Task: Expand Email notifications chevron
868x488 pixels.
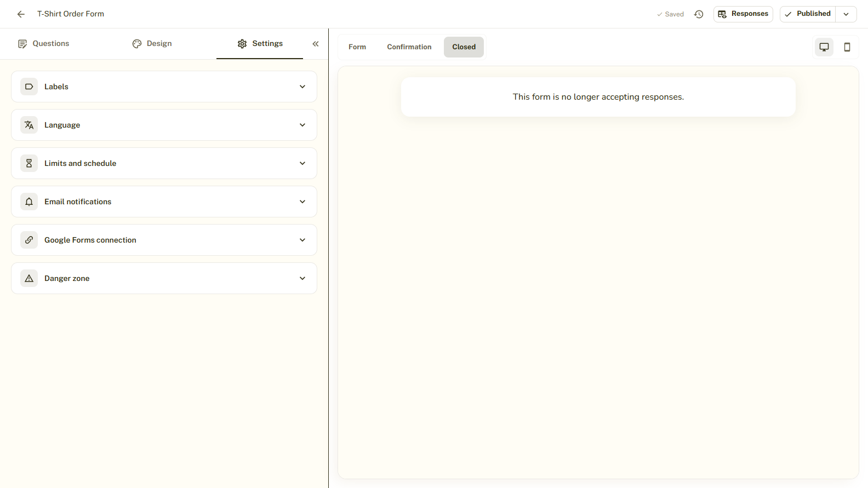Action: [x=302, y=202]
